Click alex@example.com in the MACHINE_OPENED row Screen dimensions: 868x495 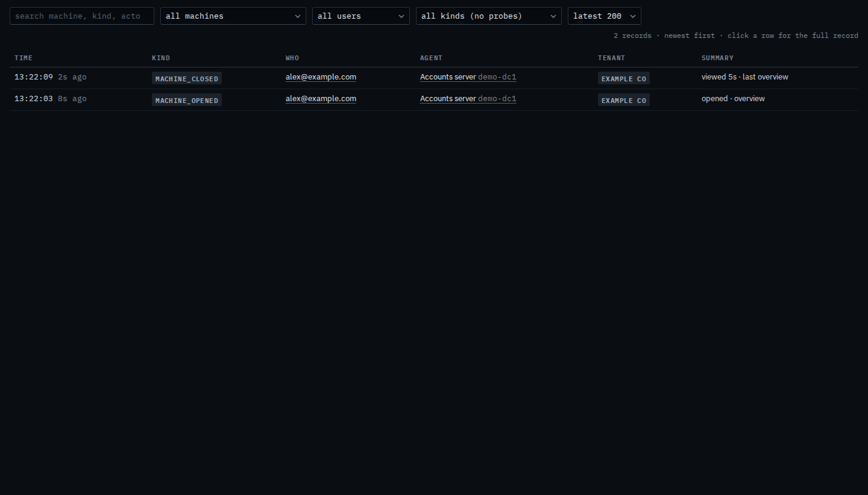321,99
